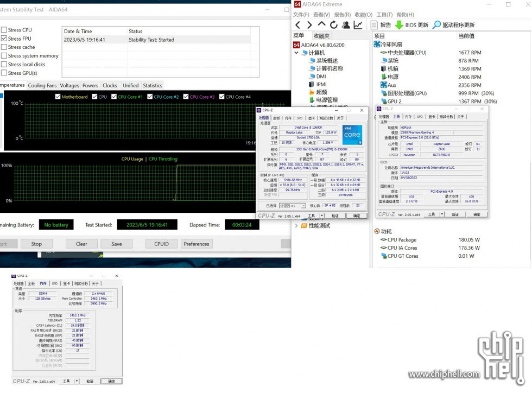
Task: Toggle the Motherboard graph checkbox
Action: click(58, 97)
